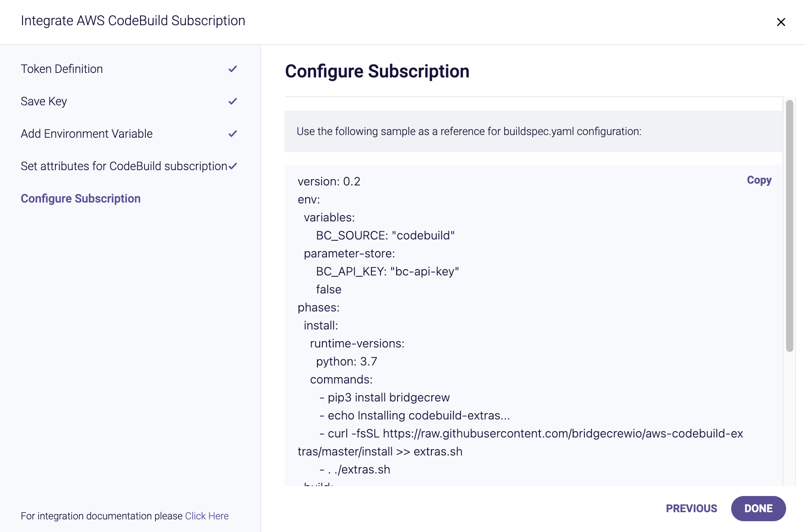The height and width of the screenshot is (532, 805).
Task: Copy the buildspec sample code
Action: (759, 180)
